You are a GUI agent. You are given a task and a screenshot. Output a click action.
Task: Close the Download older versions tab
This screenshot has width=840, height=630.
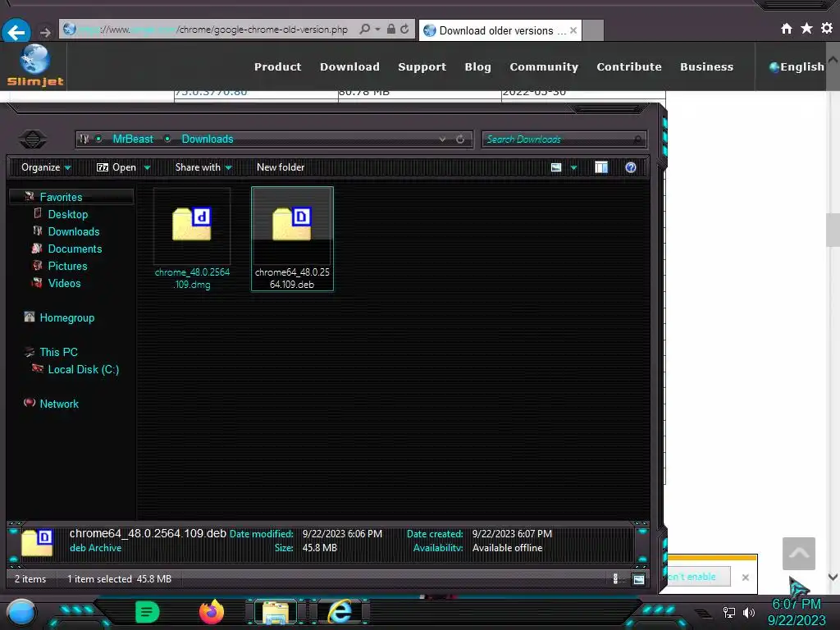(x=573, y=30)
